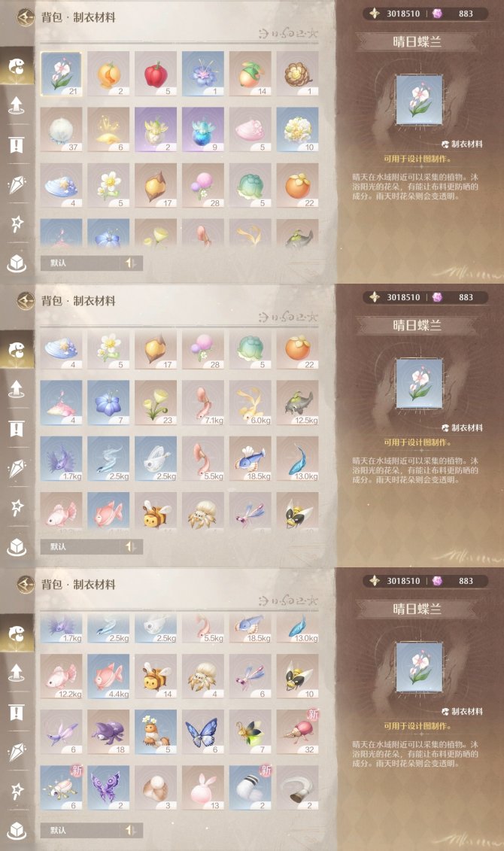Flip sort order arrow in bottom screenshot
The height and width of the screenshot is (851, 504).
coord(131,831)
